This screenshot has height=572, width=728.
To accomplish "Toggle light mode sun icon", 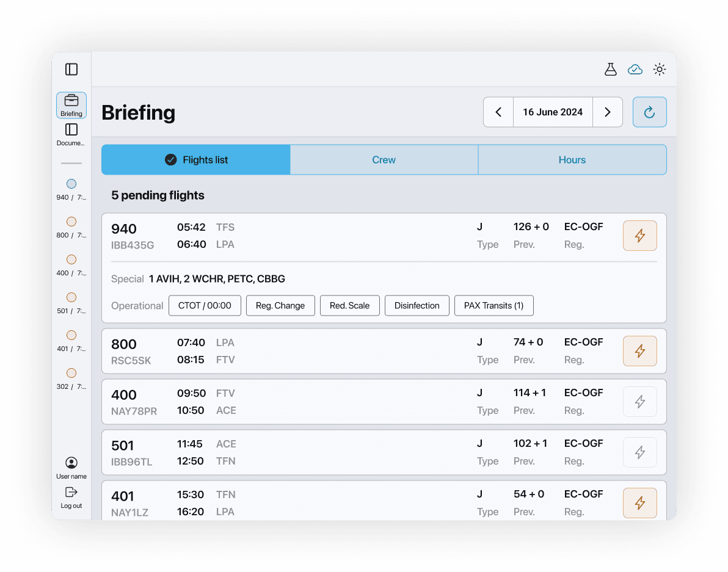I will tap(659, 70).
